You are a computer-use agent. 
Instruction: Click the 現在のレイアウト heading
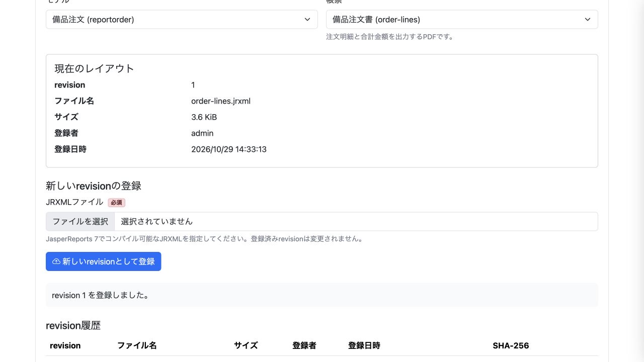(x=94, y=68)
